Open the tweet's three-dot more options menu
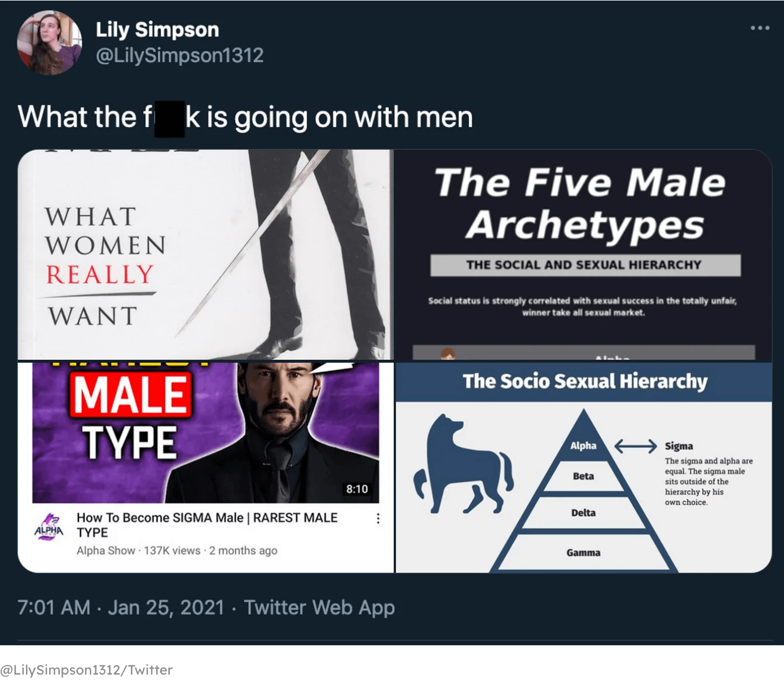 pos(760,28)
